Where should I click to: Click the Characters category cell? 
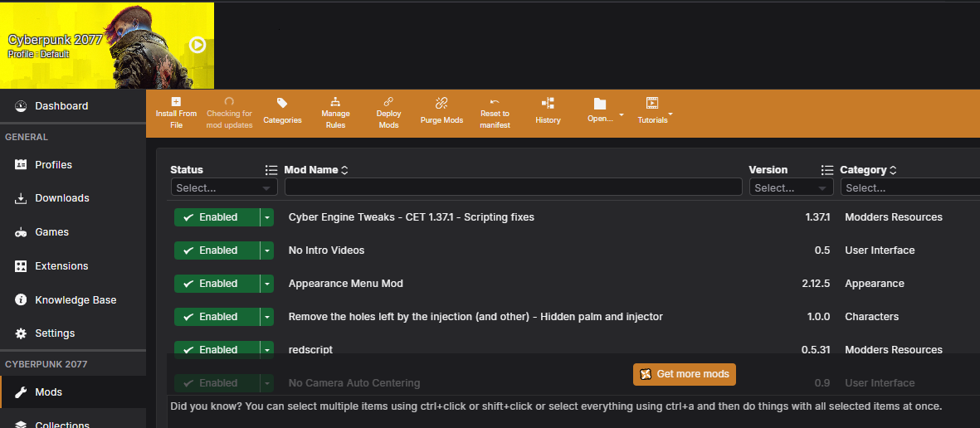pyautogui.click(x=872, y=317)
